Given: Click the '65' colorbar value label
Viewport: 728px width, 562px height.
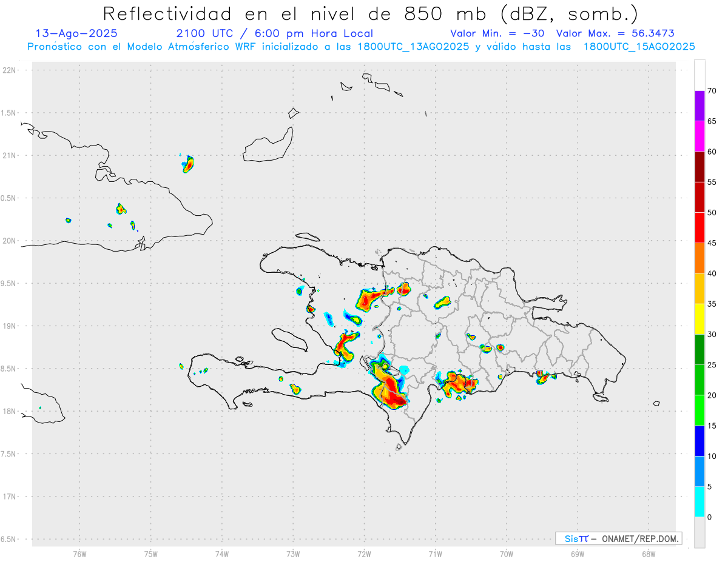Looking at the screenshot, I should tap(712, 121).
